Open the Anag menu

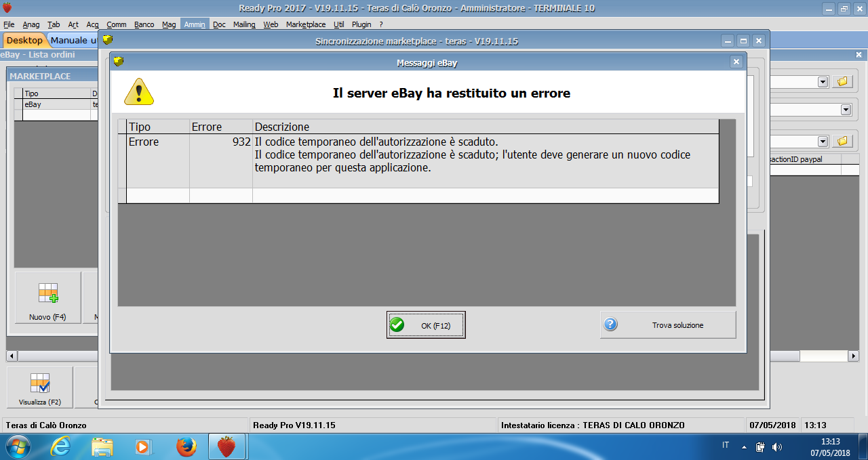31,24
